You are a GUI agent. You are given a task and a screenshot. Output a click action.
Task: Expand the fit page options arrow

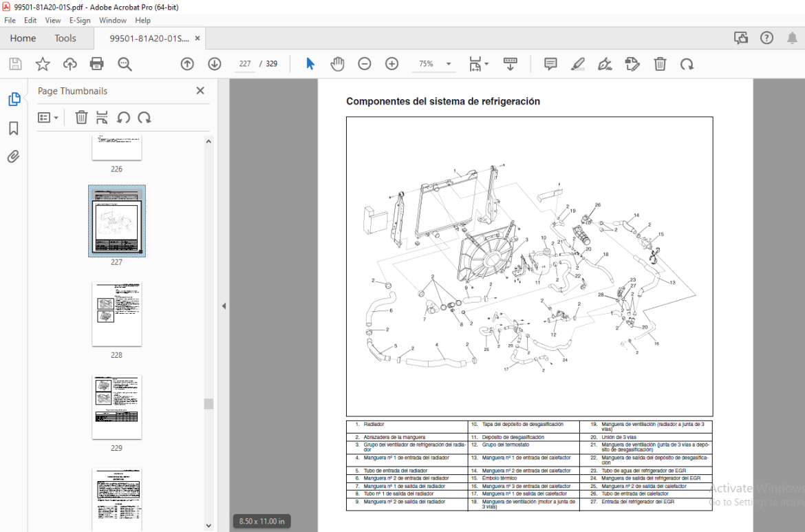click(486, 64)
